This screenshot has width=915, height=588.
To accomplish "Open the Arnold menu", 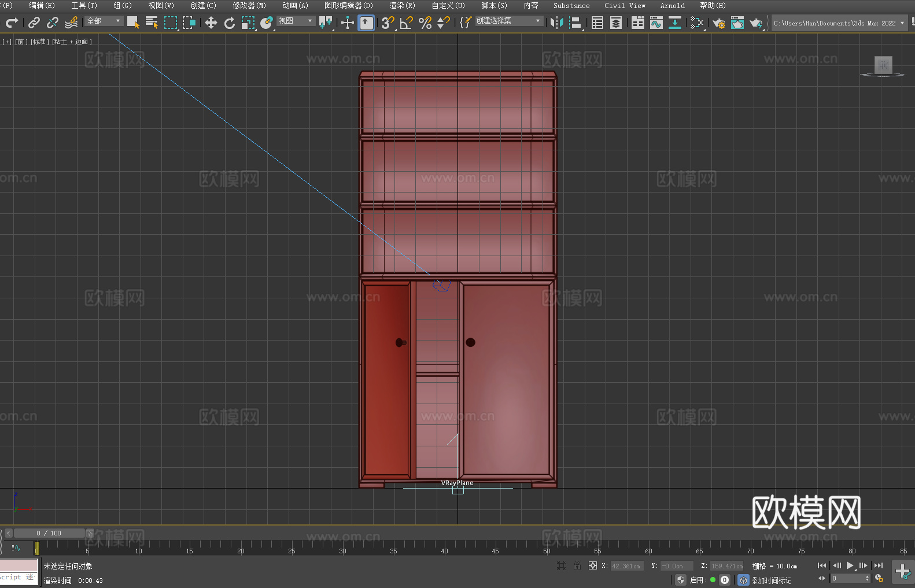I will [672, 5].
